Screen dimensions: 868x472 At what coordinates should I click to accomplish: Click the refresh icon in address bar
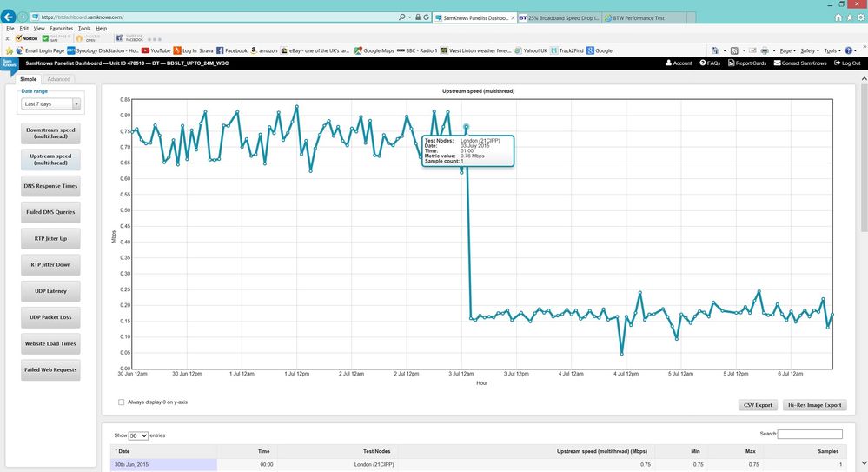(427, 17)
